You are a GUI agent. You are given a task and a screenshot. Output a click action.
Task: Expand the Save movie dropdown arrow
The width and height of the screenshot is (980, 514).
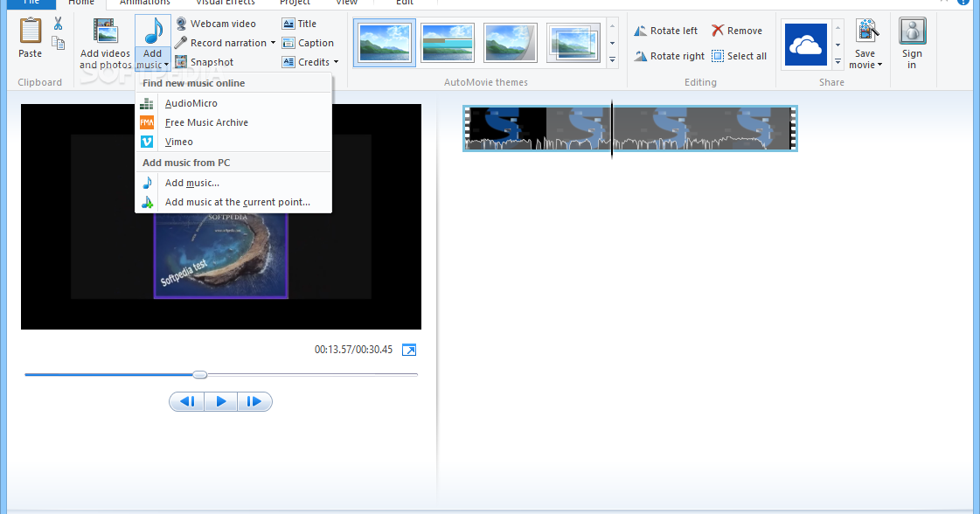pos(880,65)
